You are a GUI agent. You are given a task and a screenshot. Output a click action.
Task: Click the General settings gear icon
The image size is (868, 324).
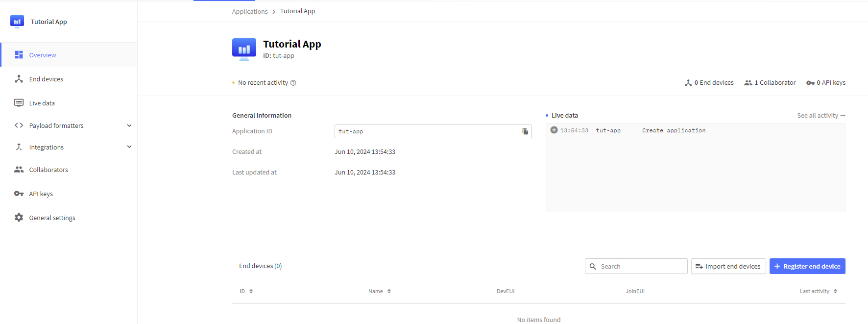pos(19,218)
